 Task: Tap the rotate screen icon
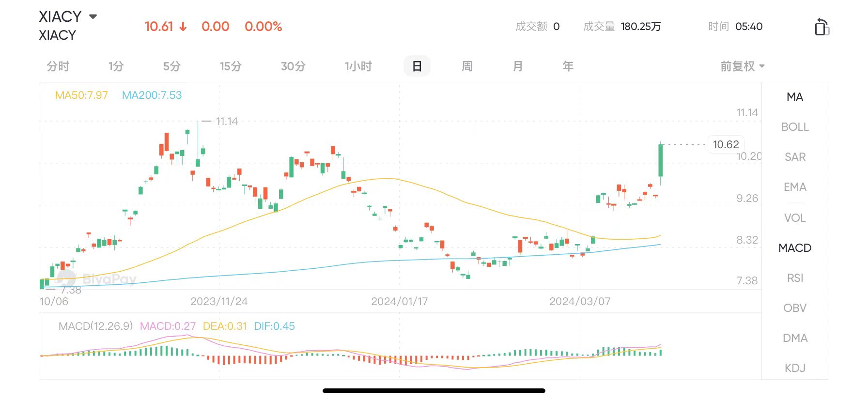821,27
